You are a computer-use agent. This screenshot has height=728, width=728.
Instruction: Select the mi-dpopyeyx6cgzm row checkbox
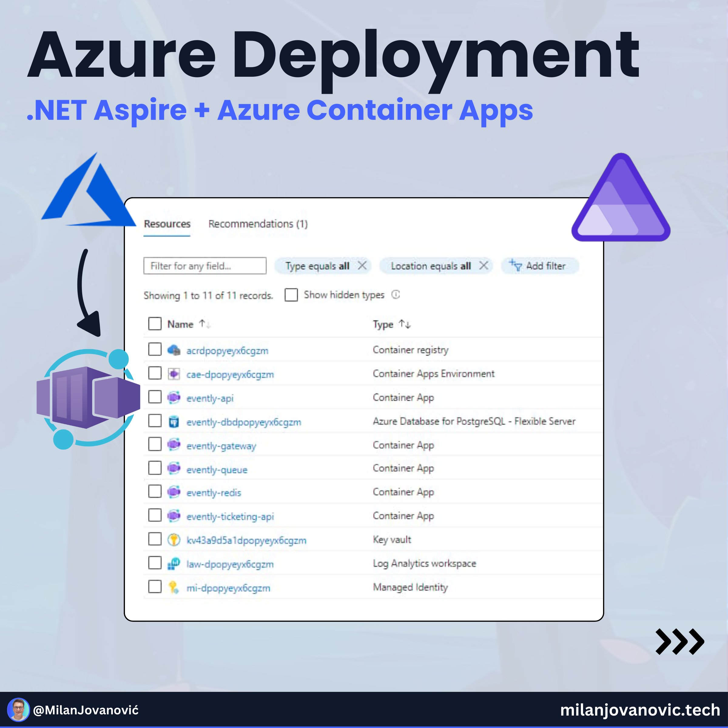(x=155, y=586)
